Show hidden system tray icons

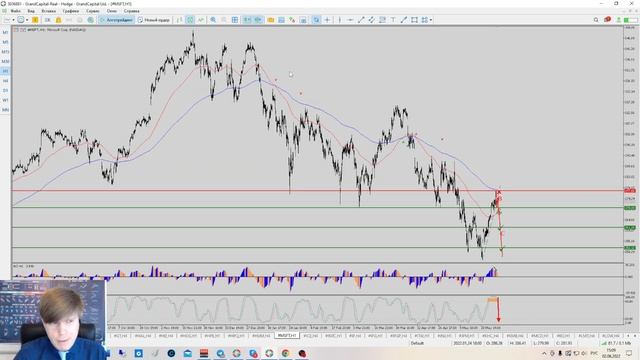click(544, 353)
